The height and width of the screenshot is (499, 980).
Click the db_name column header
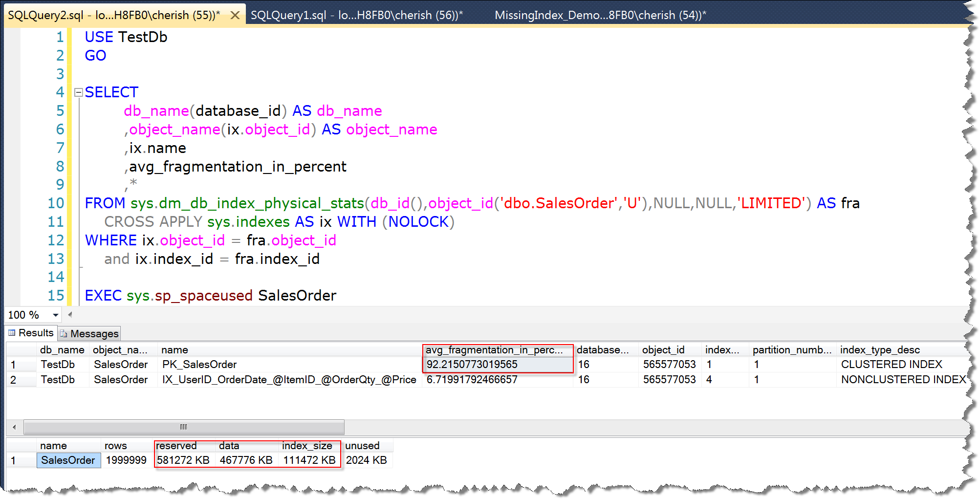click(x=63, y=350)
